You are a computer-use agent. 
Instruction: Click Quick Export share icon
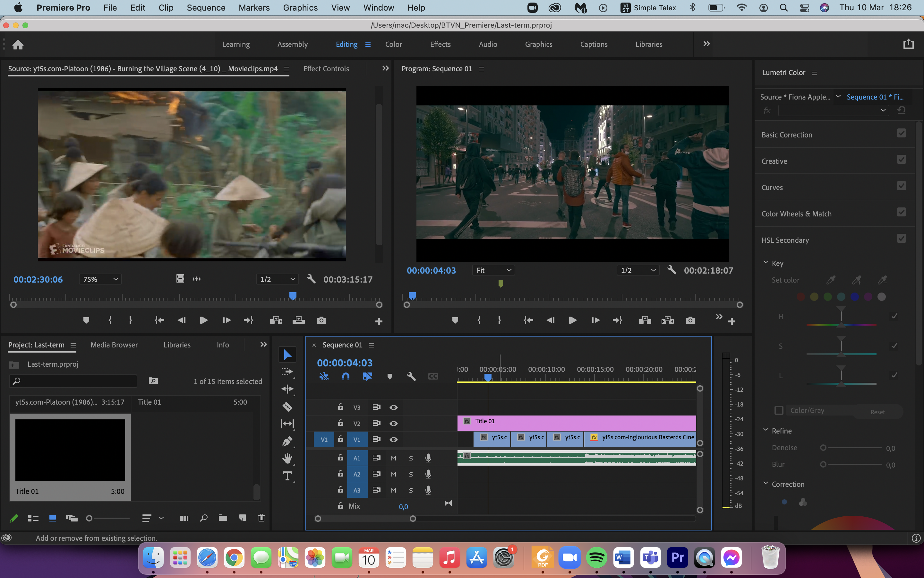[908, 44]
